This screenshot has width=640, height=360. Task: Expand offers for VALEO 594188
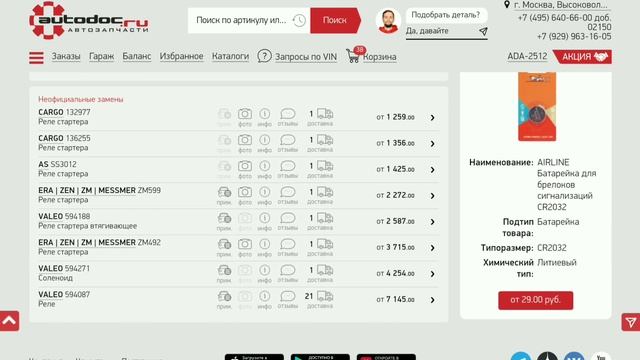point(432,222)
